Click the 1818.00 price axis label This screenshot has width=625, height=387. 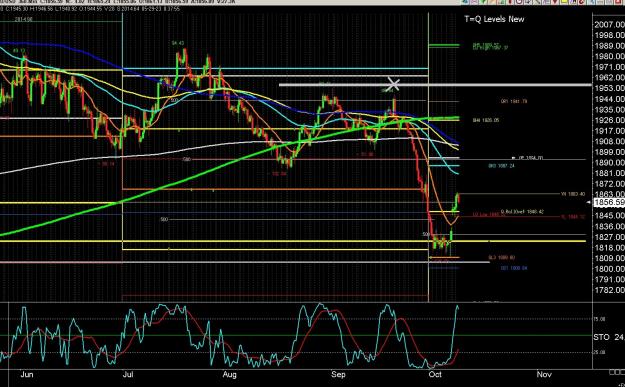click(609, 248)
